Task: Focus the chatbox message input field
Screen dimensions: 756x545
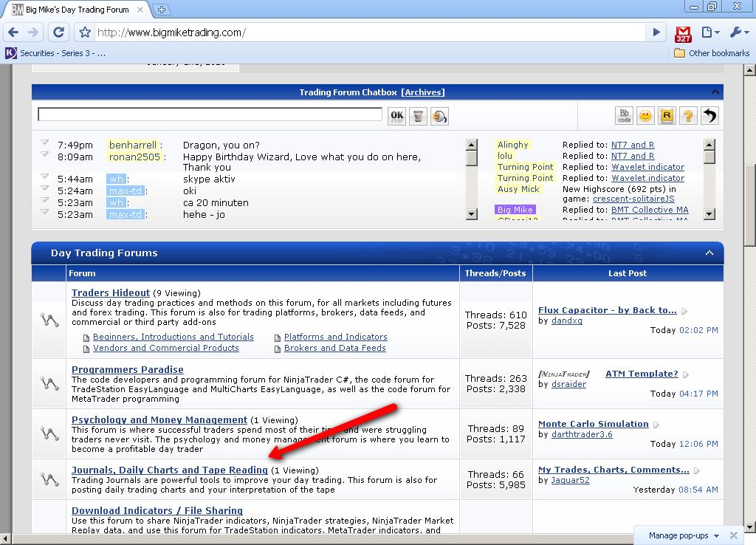Action: pyautogui.click(x=210, y=114)
